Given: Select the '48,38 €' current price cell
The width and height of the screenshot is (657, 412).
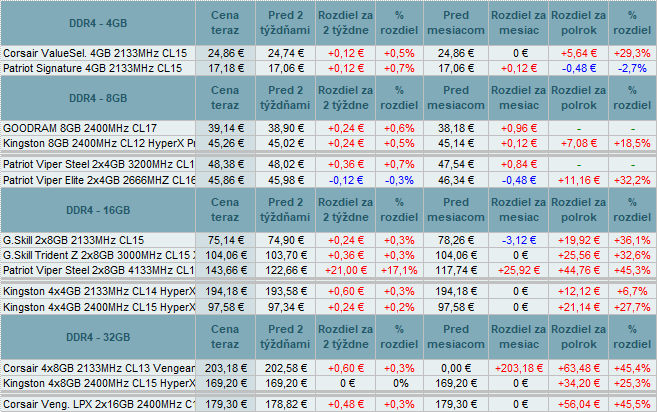Looking at the screenshot, I should click(225, 164).
